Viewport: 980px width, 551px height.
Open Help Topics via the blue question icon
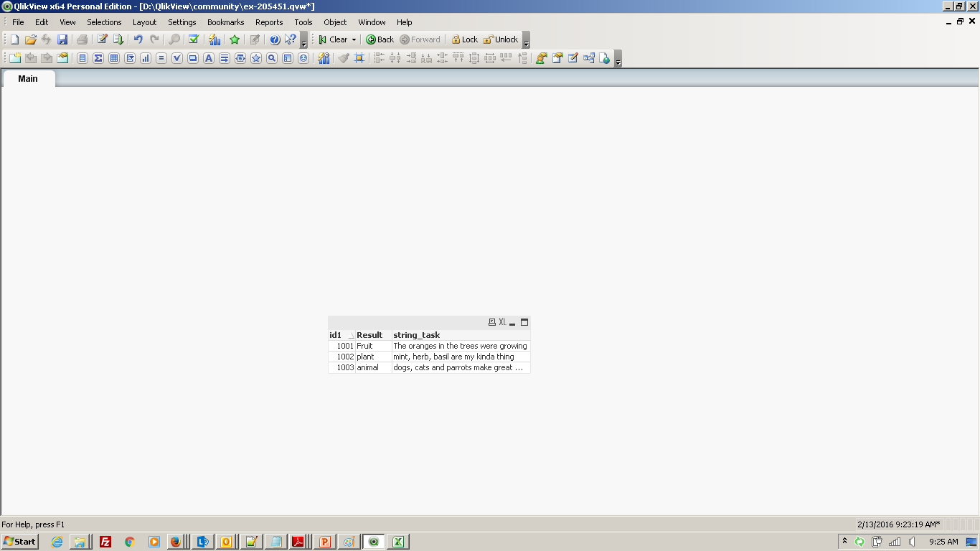pos(275,39)
